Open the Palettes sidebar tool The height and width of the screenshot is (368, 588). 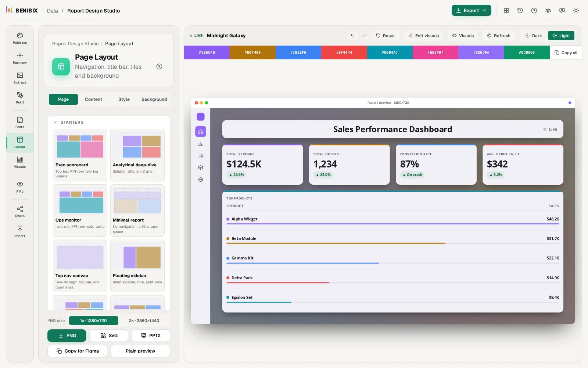point(20,38)
